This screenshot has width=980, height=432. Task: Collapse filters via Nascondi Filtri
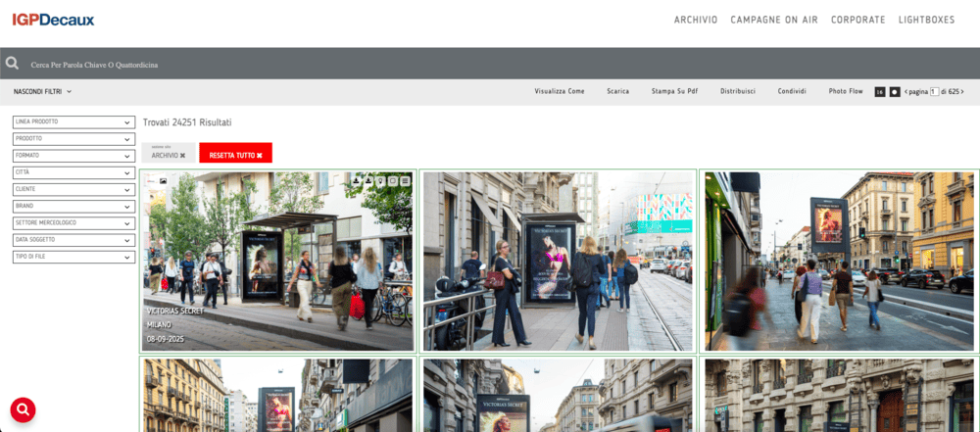[x=42, y=91]
